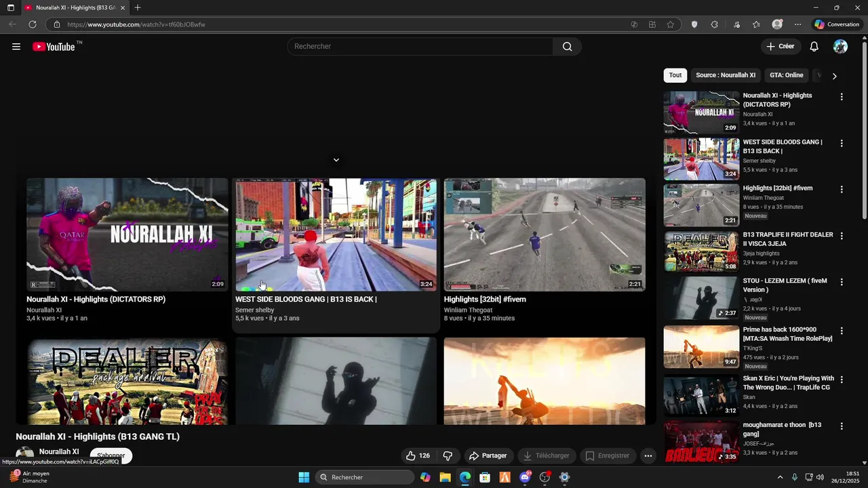
Task: Open the browser favorites list
Action: pos(756,24)
